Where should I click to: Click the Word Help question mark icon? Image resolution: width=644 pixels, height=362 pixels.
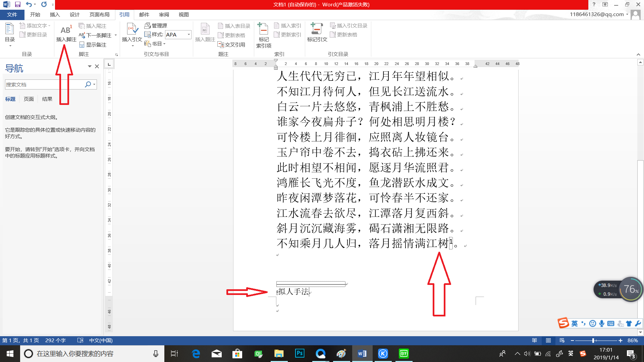tap(594, 4)
